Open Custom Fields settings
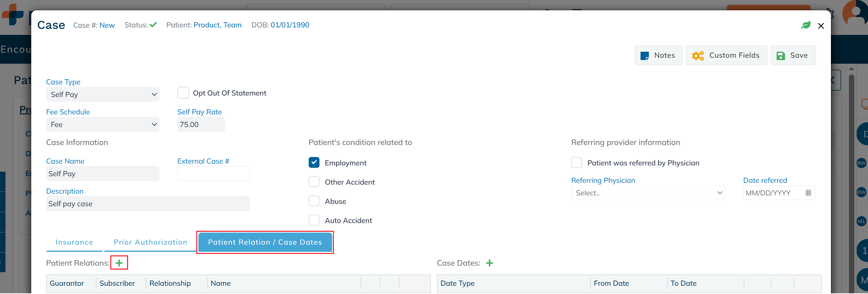Viewport: 868px width, 294px height. tap(726, 55)
